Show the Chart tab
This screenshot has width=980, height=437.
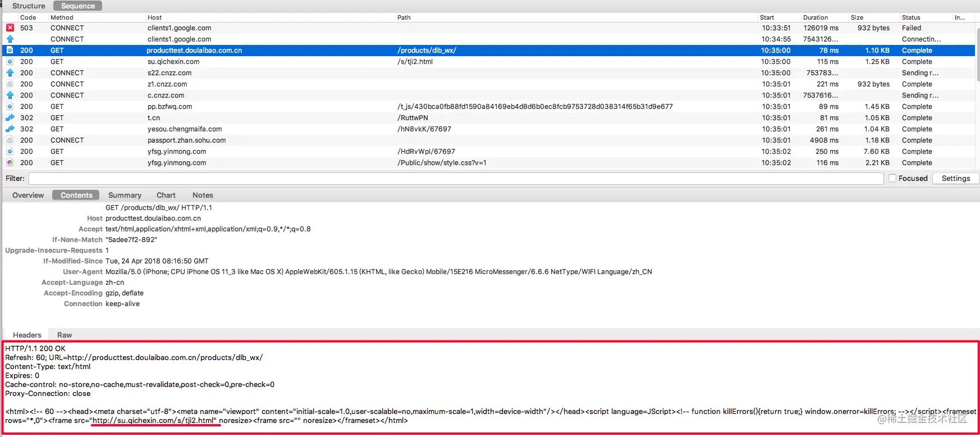166,195
